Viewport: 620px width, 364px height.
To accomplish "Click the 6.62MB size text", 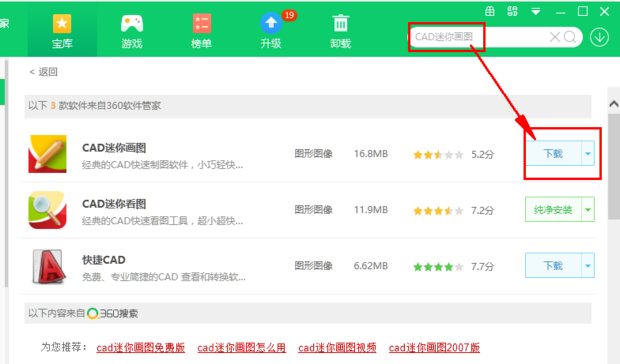I will pyautogui.click(x=371, y=266).
